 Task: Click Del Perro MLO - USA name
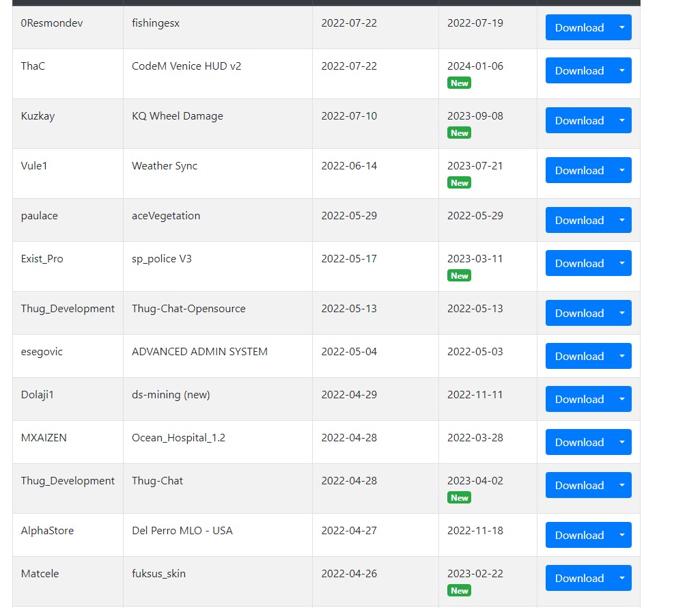click(182, 531)
